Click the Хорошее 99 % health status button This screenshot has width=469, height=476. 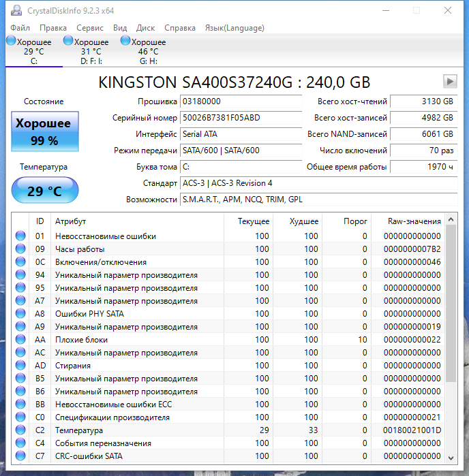pos(44,132)
